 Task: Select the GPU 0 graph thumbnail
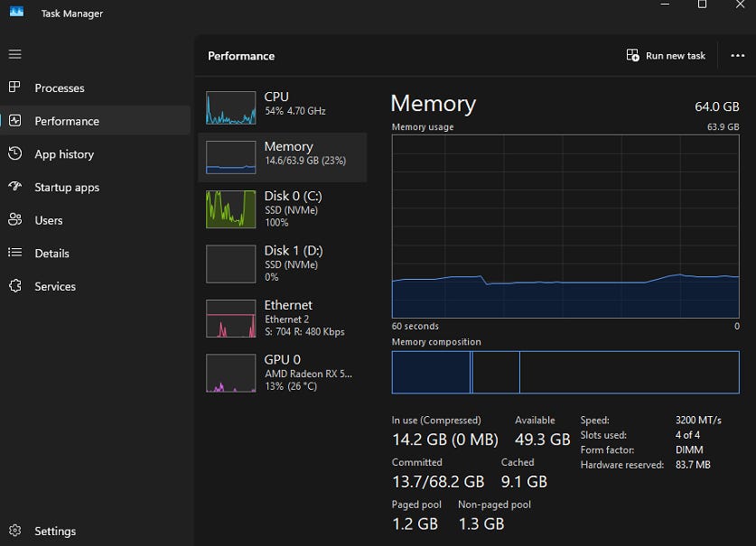pos(231,373)
